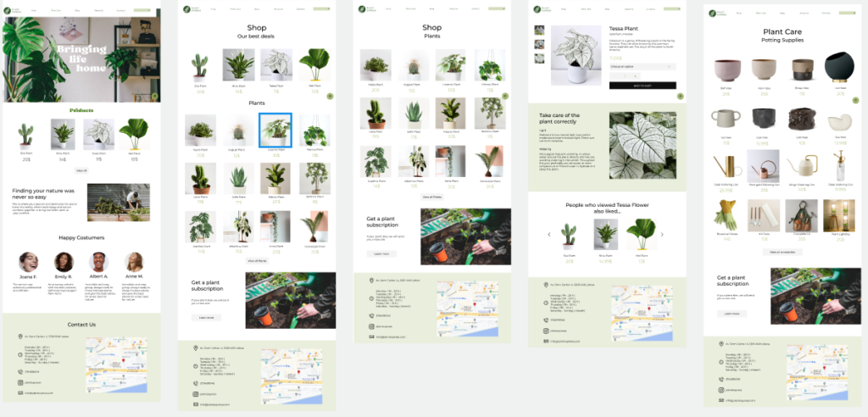This screenshot has width=868, height=417.
Task: Click the email envelope icon in the Plant Care page footer
Action: [x=721, y=399]
